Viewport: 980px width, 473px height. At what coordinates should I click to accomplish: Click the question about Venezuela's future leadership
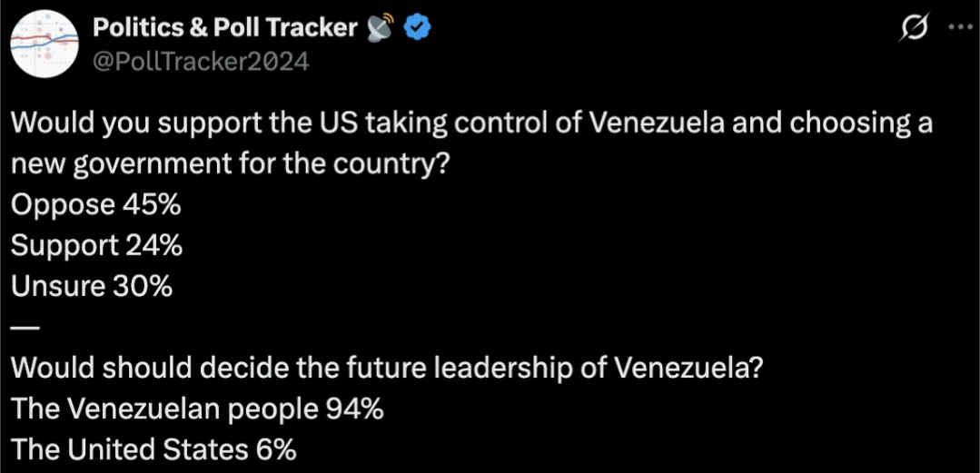tap(388, 369)
